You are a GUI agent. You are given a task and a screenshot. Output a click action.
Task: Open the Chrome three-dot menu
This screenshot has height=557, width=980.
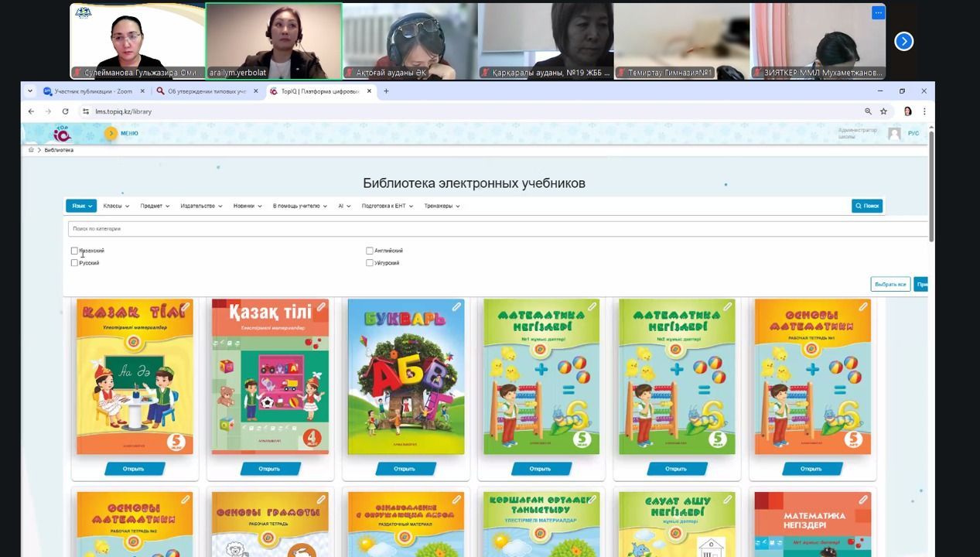(924, 111)
